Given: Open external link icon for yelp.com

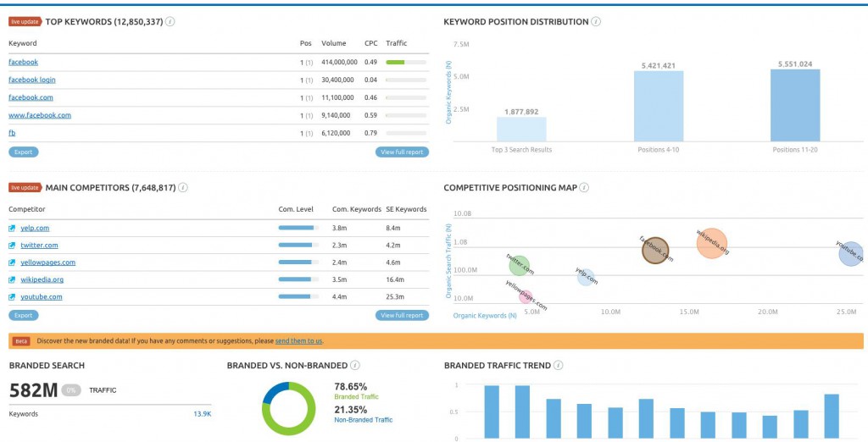Looking at the screenshot, I should click(12, 228).
